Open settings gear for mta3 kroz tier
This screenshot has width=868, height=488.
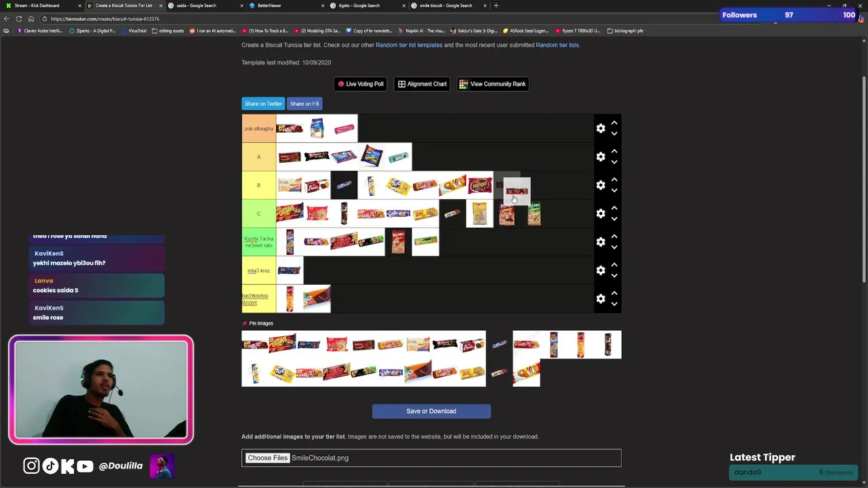tap(600, 270)
